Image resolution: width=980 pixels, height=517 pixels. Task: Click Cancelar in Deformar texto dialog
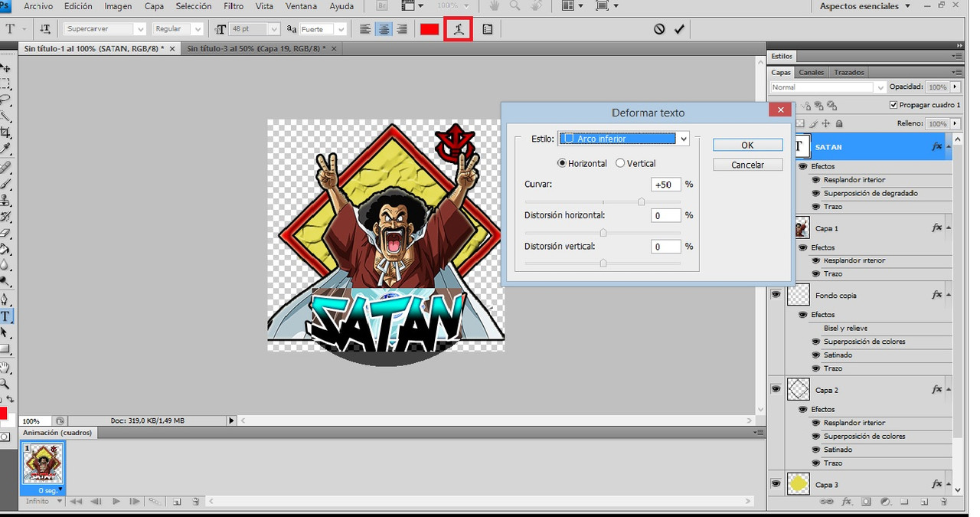tap(747, 165)
